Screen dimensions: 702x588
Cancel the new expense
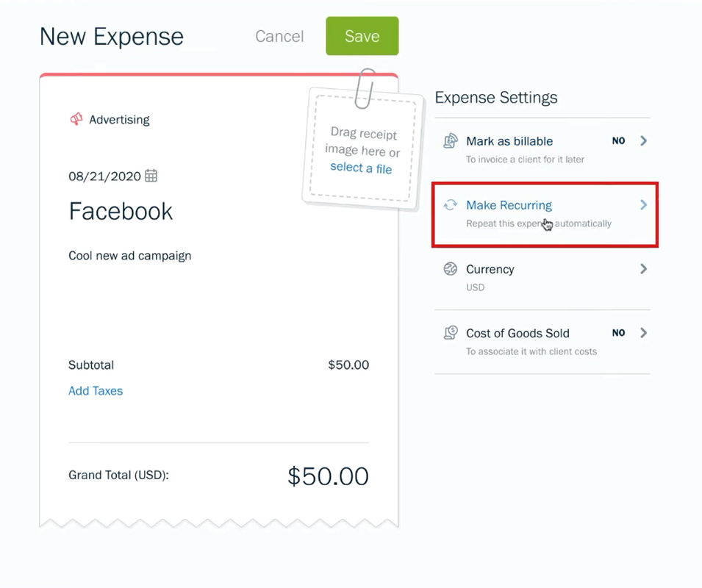(279, 36)
